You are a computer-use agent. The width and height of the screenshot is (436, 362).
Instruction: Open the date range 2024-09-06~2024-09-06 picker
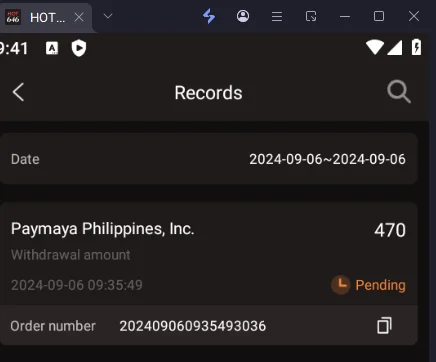point(327,159)
